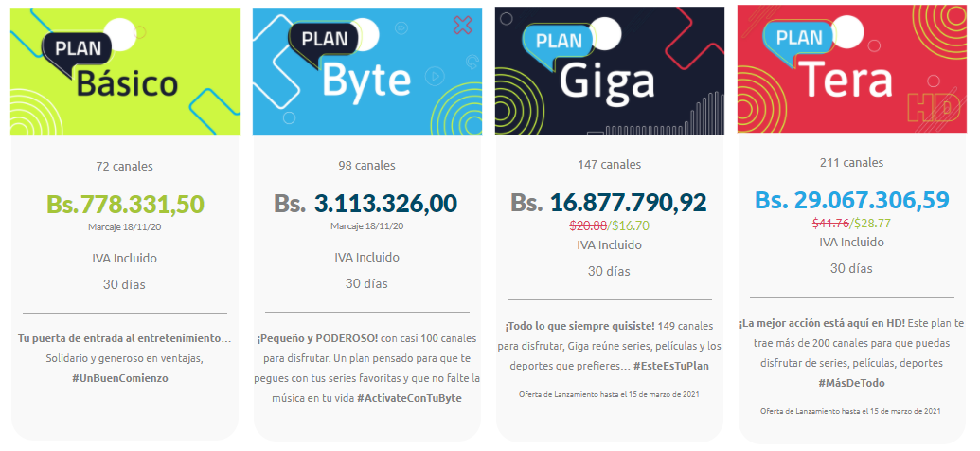Select the Bs. 29.067.306,59 Tera price

click(851, 200)
